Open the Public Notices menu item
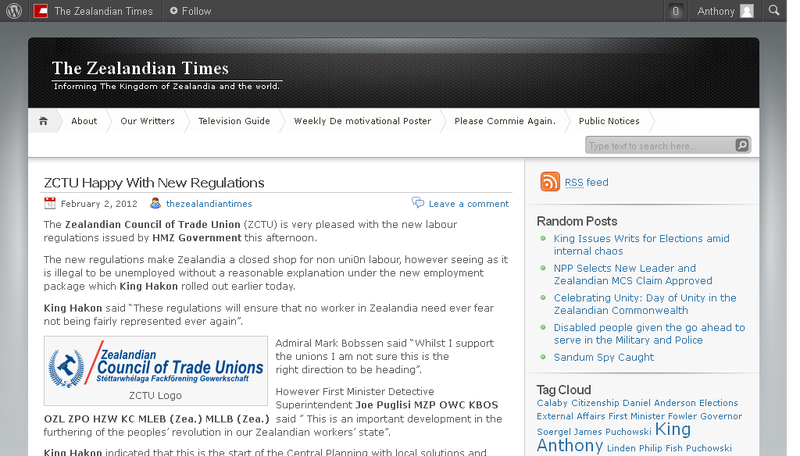This screenshot has width=800, height=456. click(x=609, y=121)
